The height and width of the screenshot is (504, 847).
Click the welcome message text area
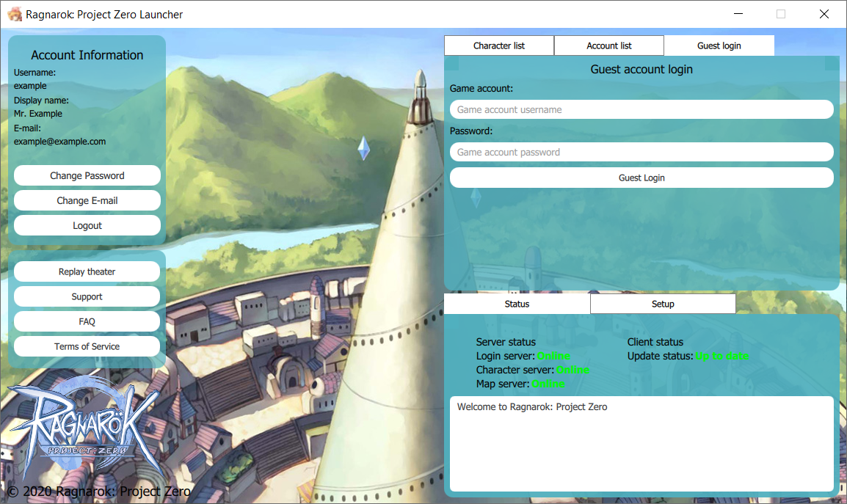point(641,444)
